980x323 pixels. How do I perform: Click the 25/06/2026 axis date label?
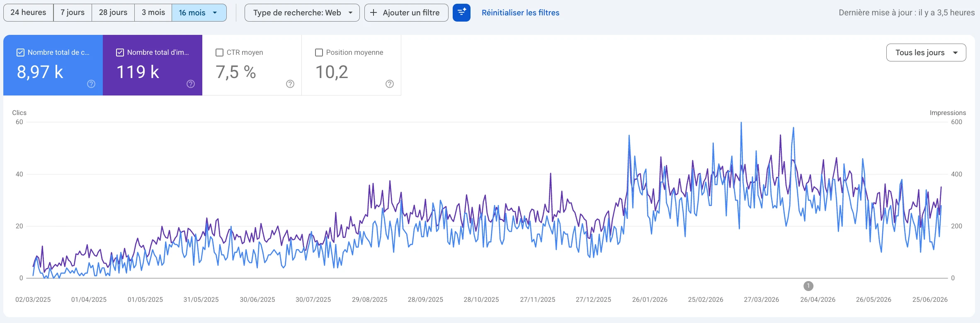click(930, 299)
